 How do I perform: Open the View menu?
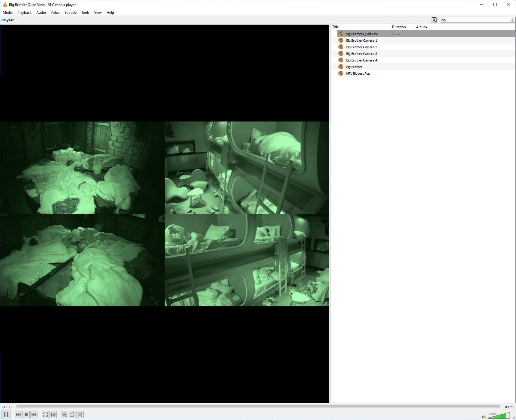coord(98,13)
